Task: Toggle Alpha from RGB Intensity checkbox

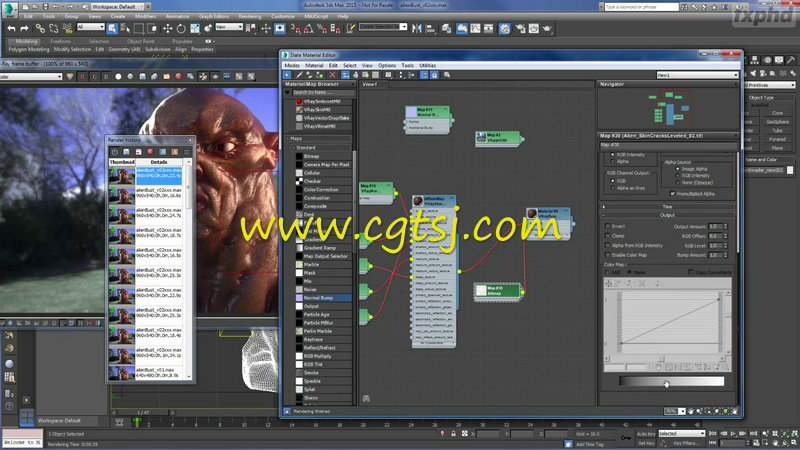Action: pyautogui.click(x=608, y=245)
